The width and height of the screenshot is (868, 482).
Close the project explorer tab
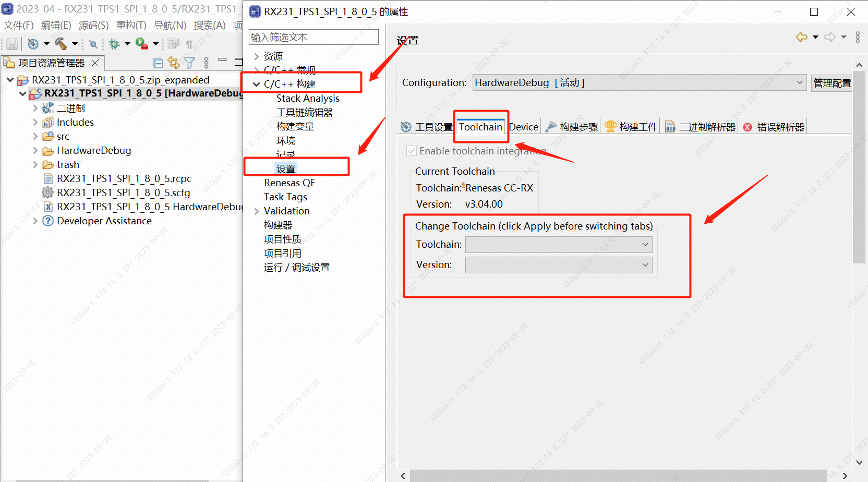click(95, 63)
